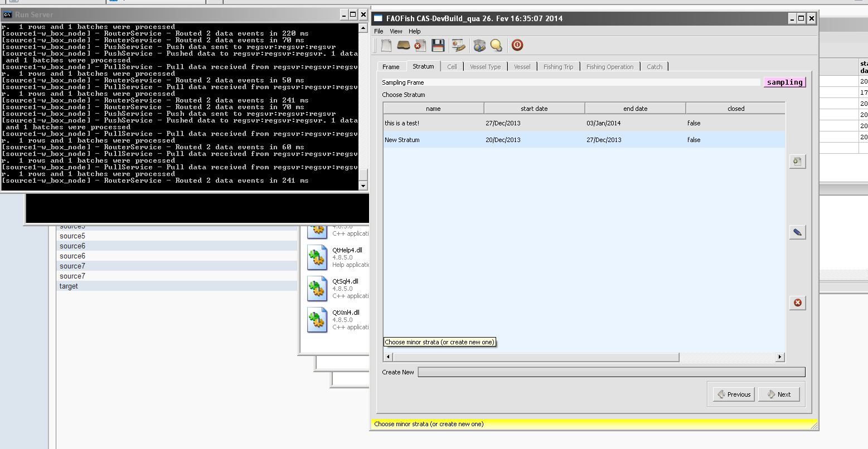The height and width of the screenshot is (449, 868).
Task: Click the Next button
Action: click(x=779, y=394)
